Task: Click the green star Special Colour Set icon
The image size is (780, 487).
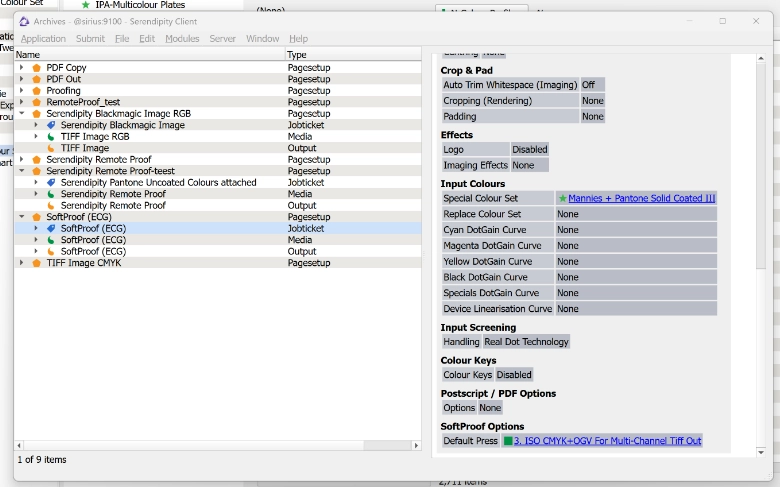Action: click(562, 199)
